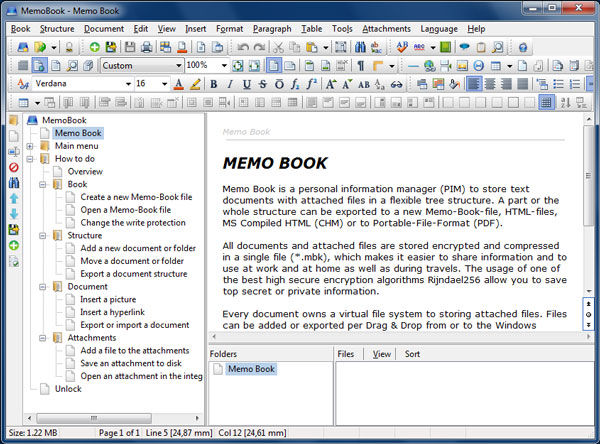Collapse the How to do node

[30, 159]
